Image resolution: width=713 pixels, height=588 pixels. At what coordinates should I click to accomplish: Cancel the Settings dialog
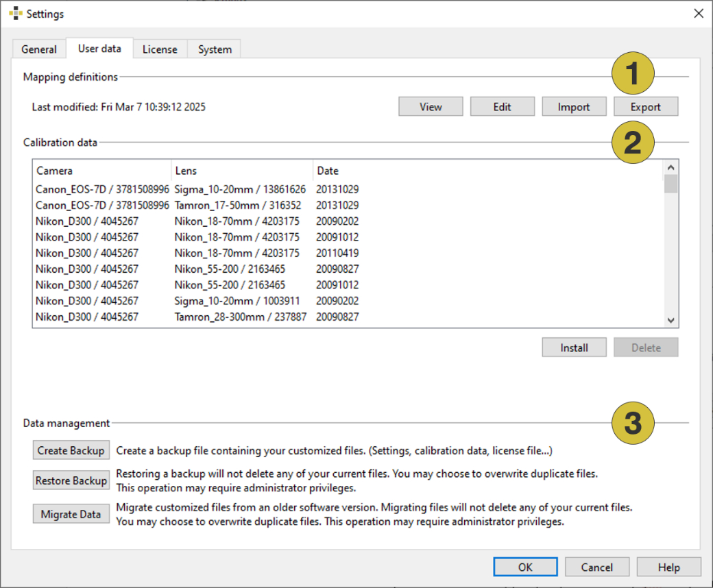[x=597, y=567]
